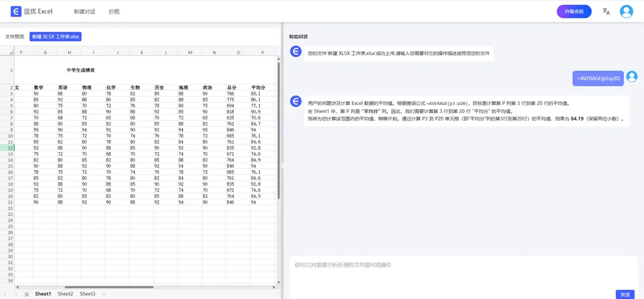Select the 平均分 column header cell

(x=258, y=88)
